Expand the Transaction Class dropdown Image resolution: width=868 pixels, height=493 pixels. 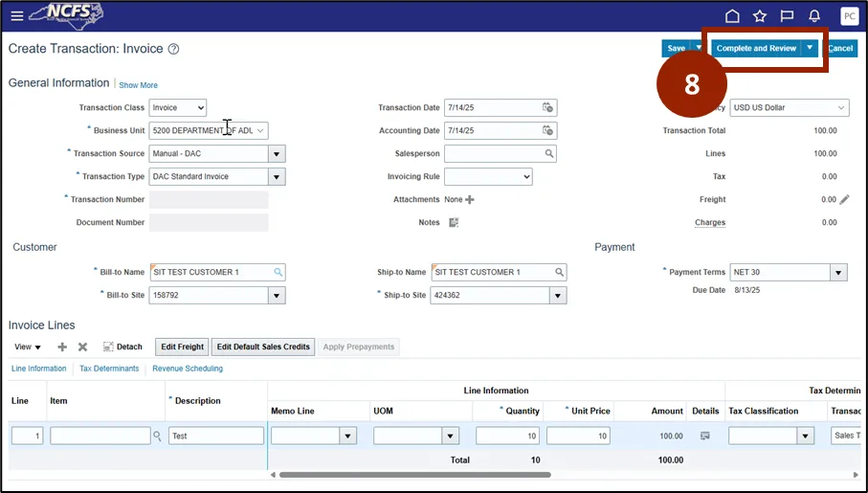(x=179, y=108)
